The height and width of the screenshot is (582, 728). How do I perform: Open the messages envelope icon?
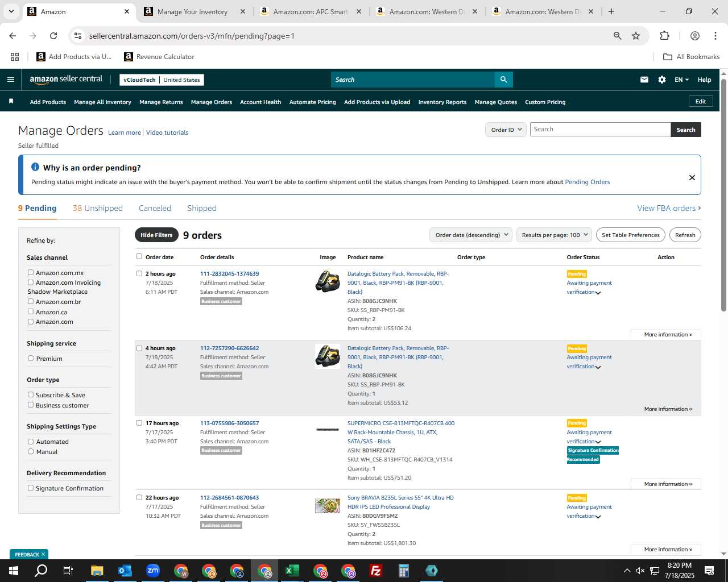pyautogui.click(x=644, y=80)
